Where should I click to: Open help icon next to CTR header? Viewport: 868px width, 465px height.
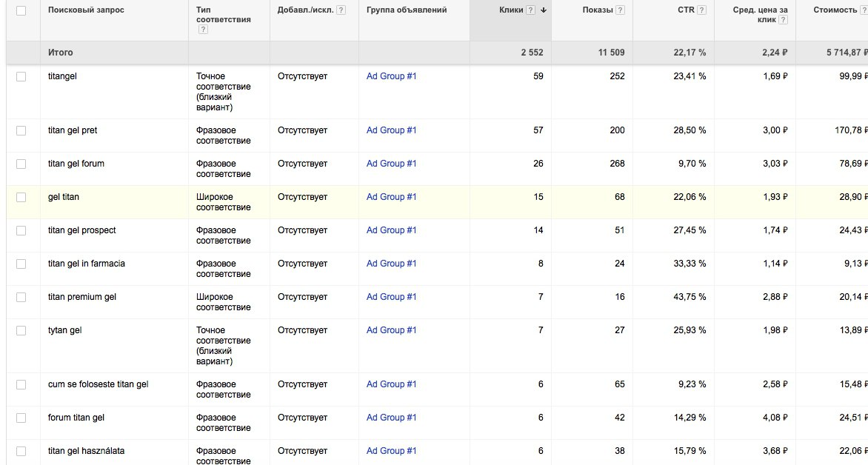click(701, 10)
